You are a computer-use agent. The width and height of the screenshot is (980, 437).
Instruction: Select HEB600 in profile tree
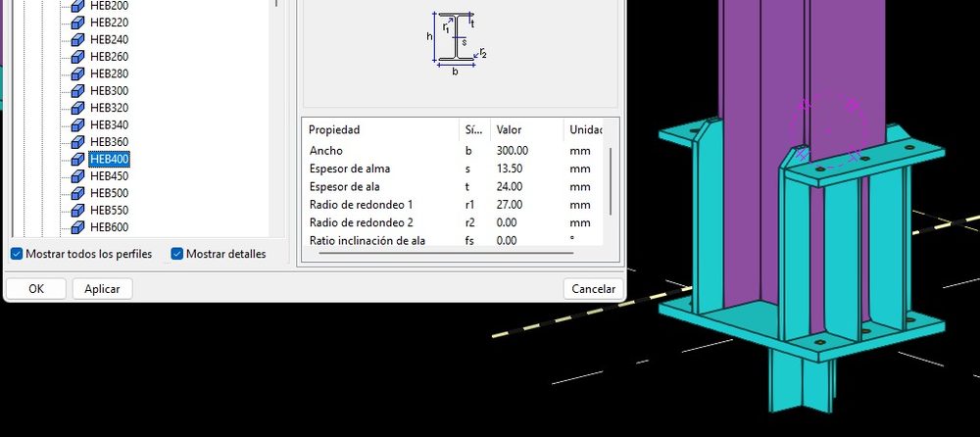pos(110,227)
